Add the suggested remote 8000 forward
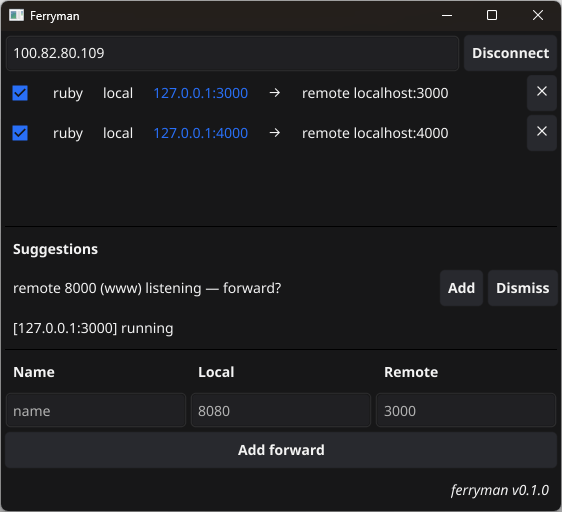 461,288
